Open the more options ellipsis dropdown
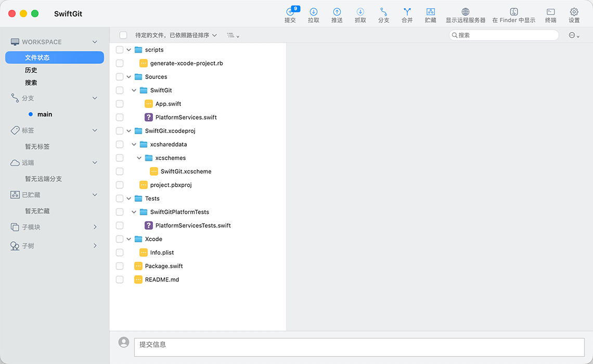The image size is (593, 364). tap(574, 35)
